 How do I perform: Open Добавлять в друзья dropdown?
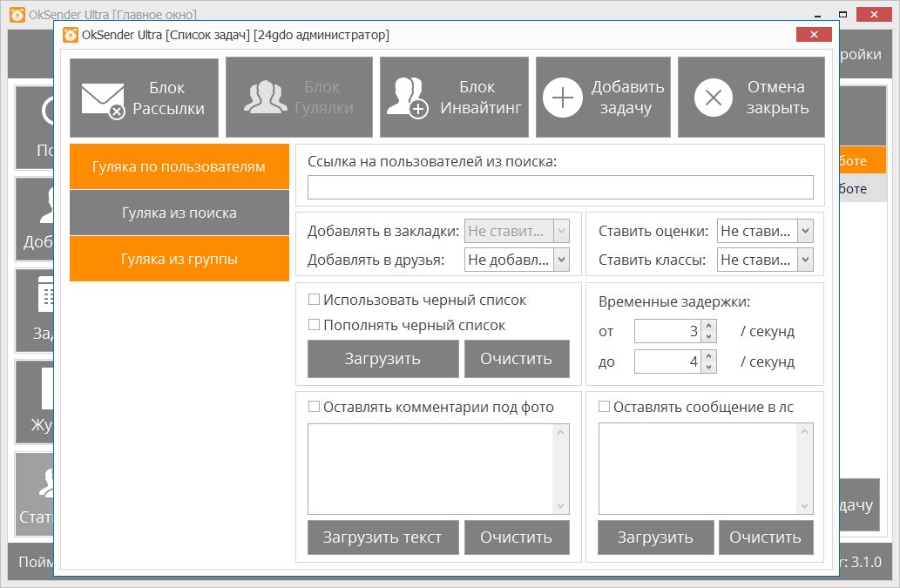click(x=561, y=259)
